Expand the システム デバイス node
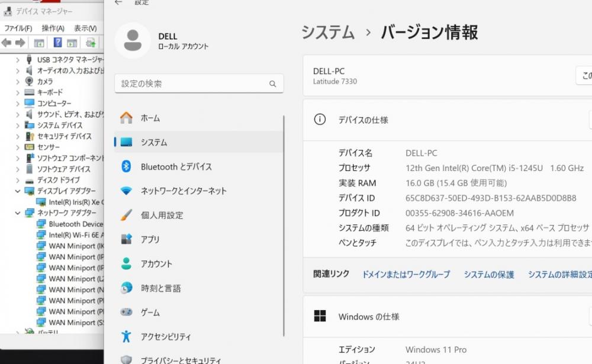The width and height of the screenshot is (592, 364). point(17,125)
